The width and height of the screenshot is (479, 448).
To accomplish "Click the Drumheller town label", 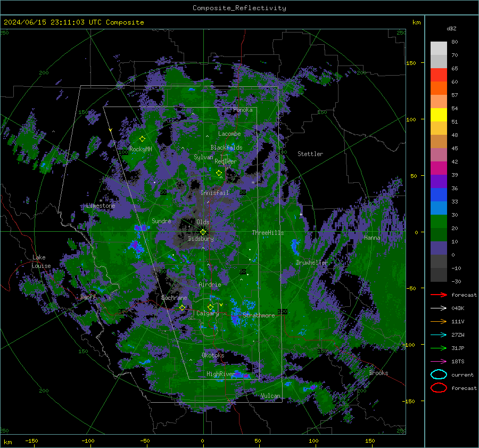I will pos(311,263).
